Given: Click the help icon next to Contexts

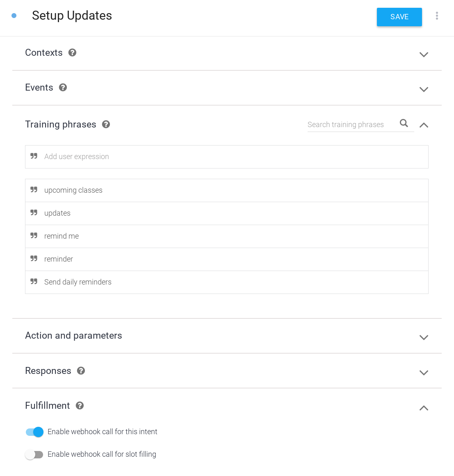Looking at the screenshot, I should [72, 52].
